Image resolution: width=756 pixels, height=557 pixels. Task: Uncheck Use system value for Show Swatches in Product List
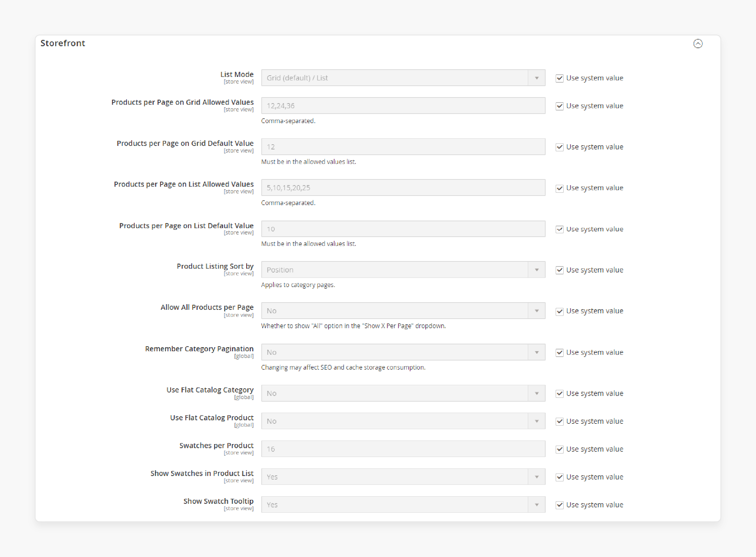559,477
